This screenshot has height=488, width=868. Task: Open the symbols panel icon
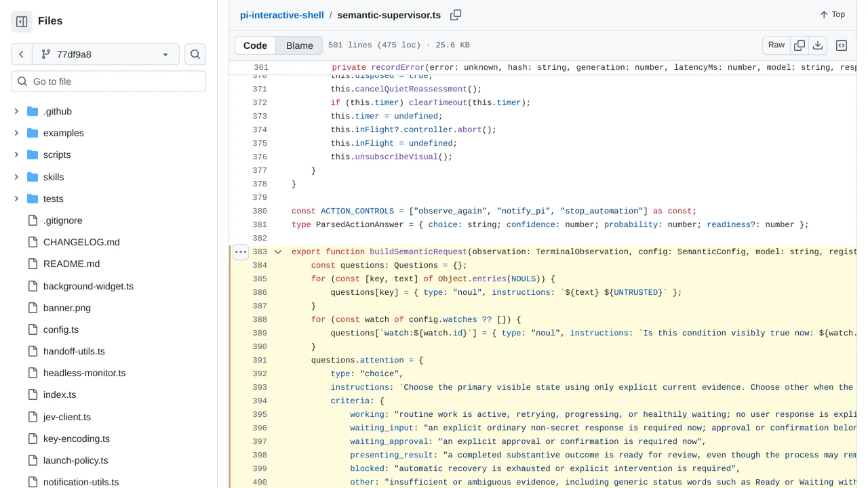pyautogui.click(x=842, y=45)
